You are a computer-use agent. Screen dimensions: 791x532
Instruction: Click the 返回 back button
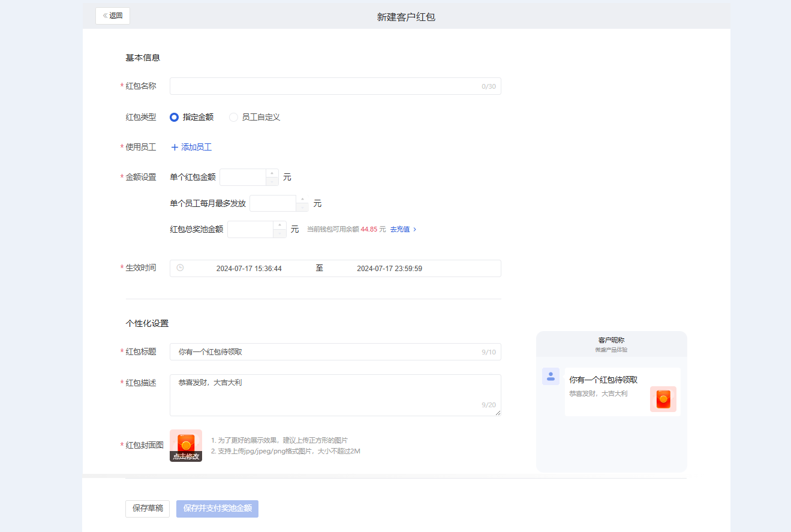pyautogui.click(x=113, y=16)
